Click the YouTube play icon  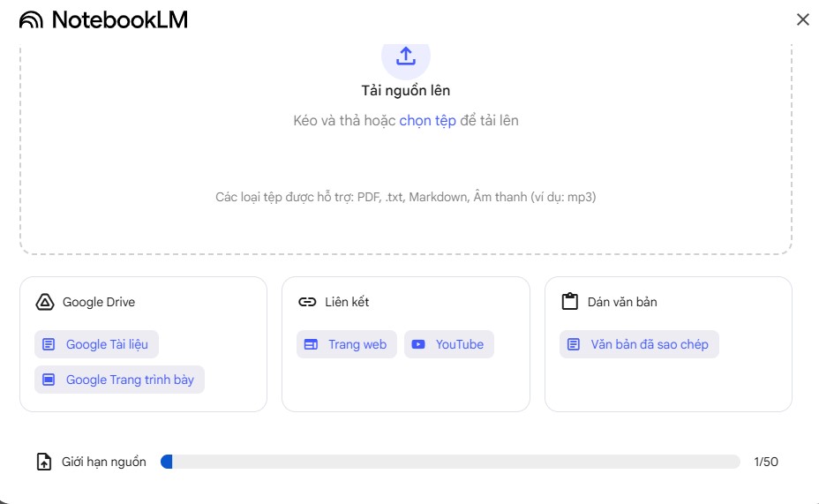click(418, 344)
